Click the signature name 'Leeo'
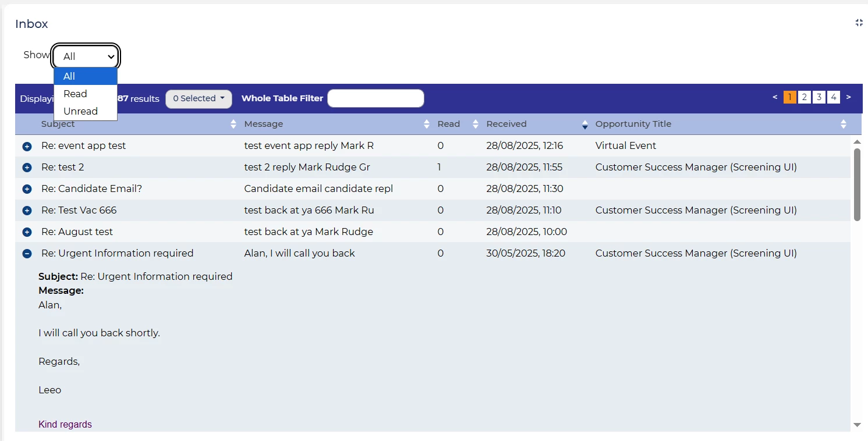Image resolution: width=868 pixels, height=441 pixels. tap(50, 390)
